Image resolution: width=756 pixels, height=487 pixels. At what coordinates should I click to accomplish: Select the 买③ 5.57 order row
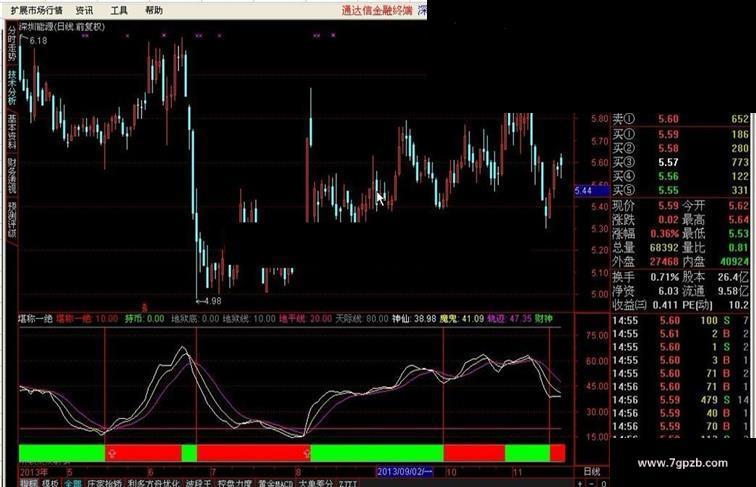680,162
